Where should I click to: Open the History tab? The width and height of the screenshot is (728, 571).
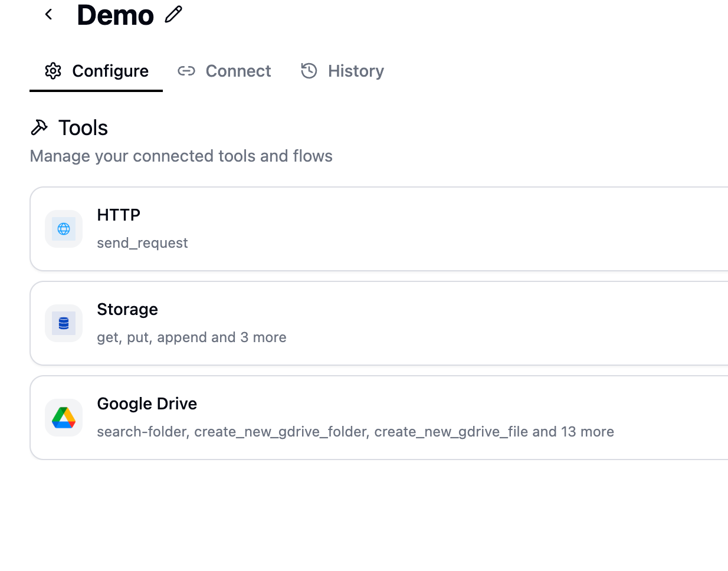pyautogui.click(x=355, y=71)
